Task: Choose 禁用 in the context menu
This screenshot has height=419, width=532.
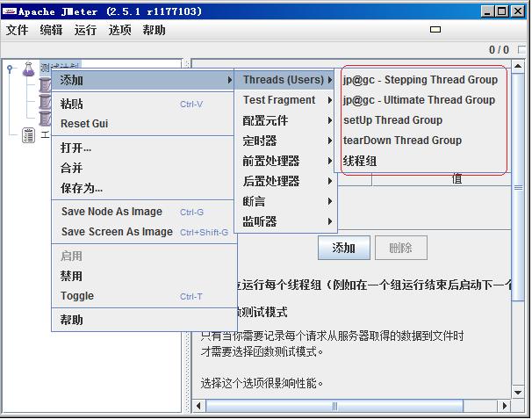Action: pyautogui.click(x=143, y=276)
